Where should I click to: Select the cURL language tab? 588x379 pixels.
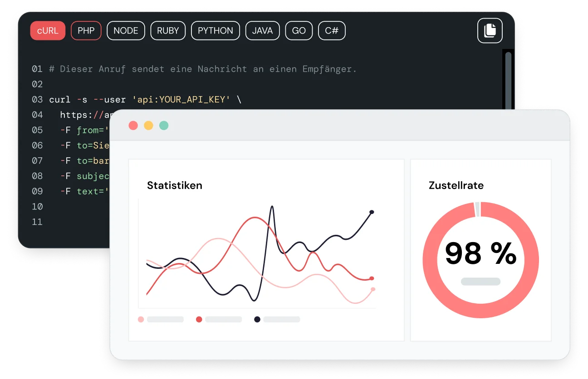tap(48, 31)
